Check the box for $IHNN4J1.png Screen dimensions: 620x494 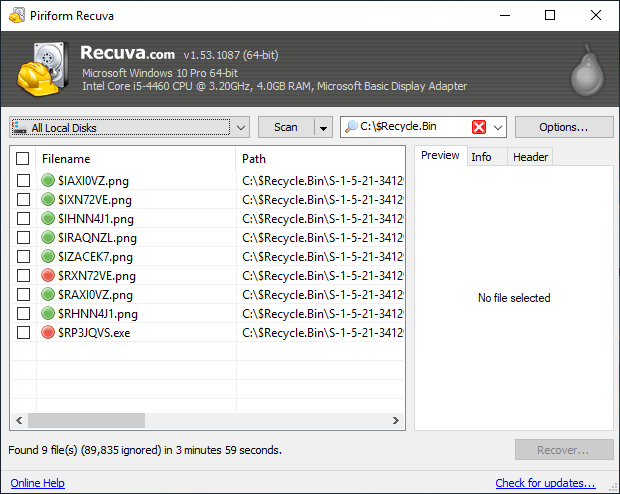[23, 218]
